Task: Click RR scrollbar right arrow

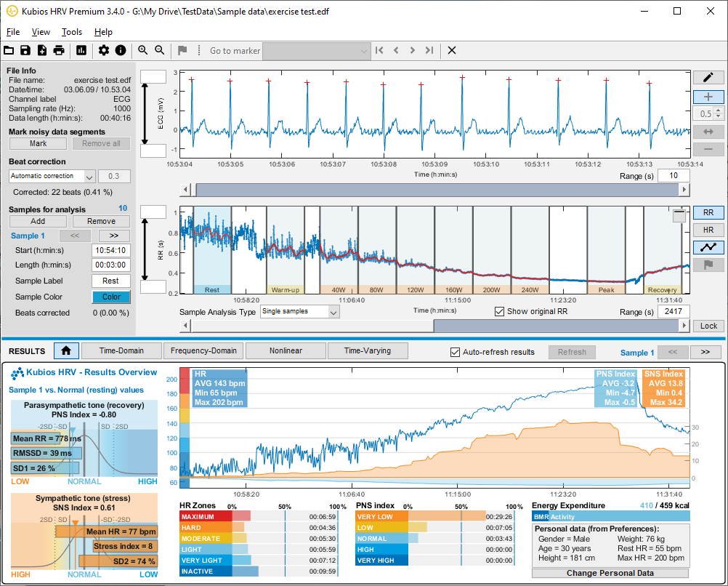Action: point(684,326)
